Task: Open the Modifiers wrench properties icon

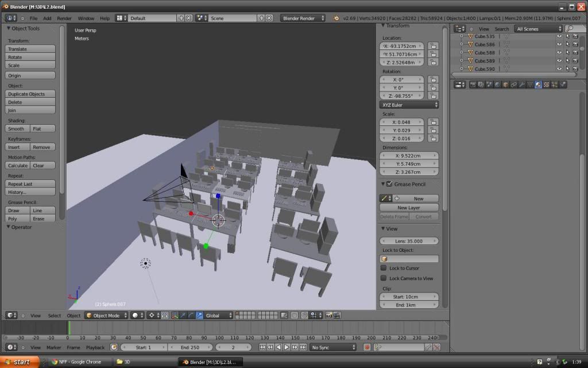Action: [522, 85]
